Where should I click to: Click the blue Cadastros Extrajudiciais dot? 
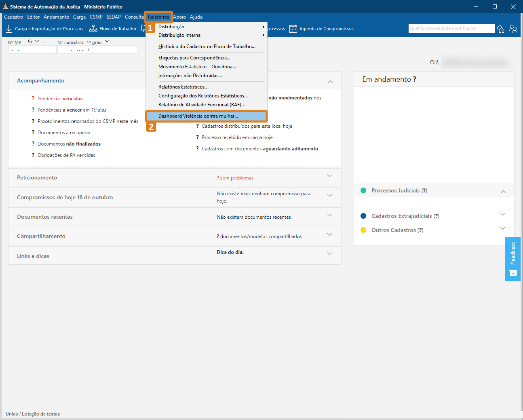(x=363, y=216)
